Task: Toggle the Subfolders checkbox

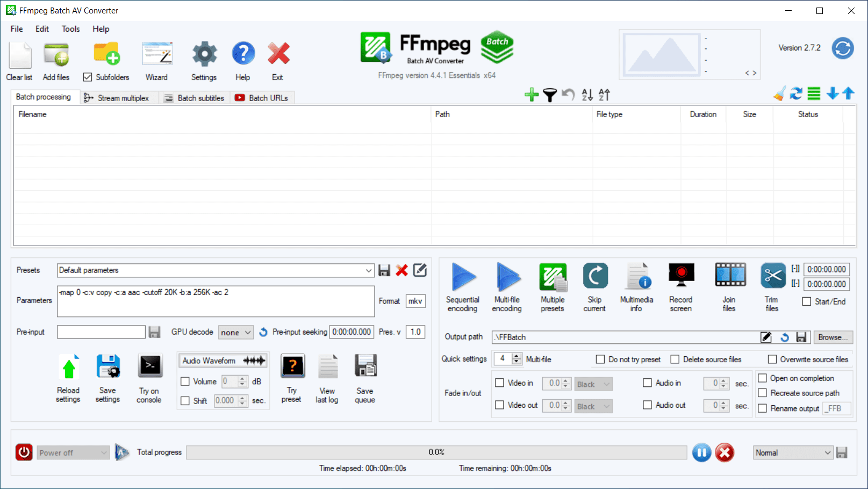Action: [x=88, y=77]
